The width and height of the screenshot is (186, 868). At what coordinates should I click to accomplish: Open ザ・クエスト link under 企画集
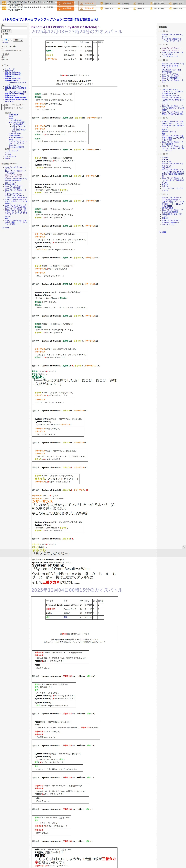tap(13, 151)
